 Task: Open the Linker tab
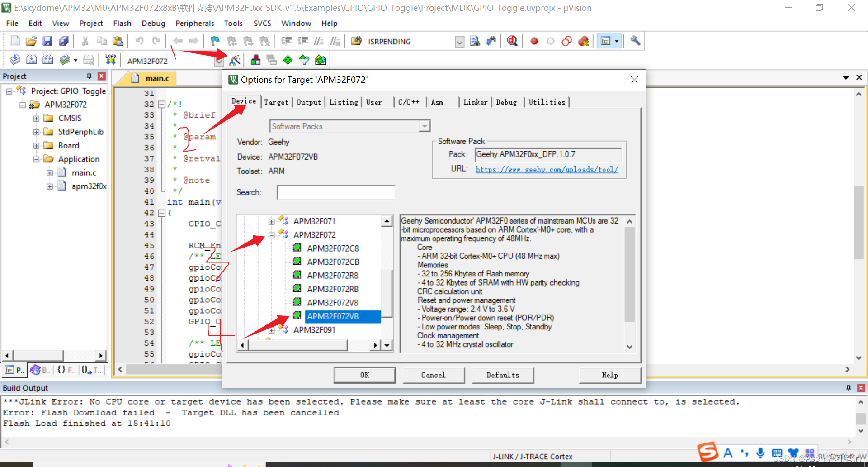pyautogui.click(x=475, y=102)
